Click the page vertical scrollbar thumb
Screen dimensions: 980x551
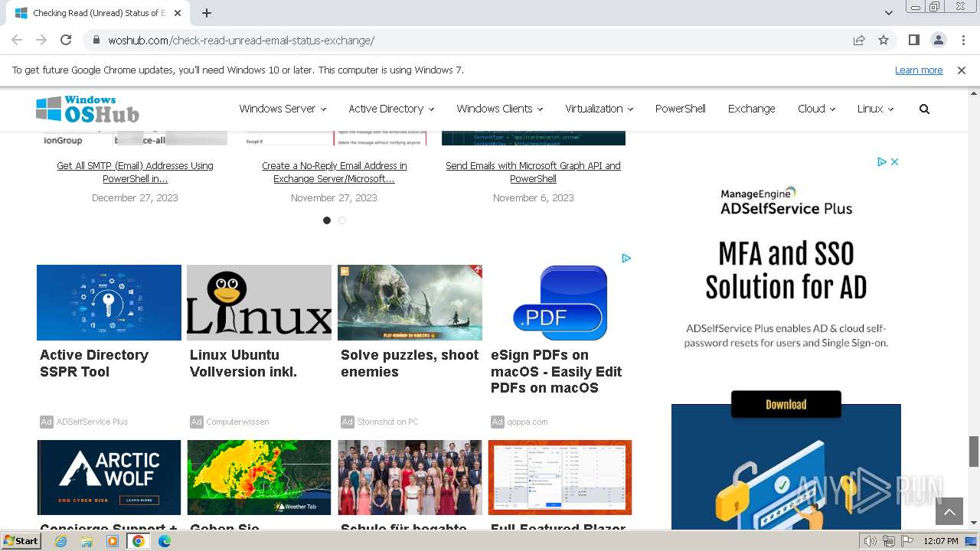(974, 451)
